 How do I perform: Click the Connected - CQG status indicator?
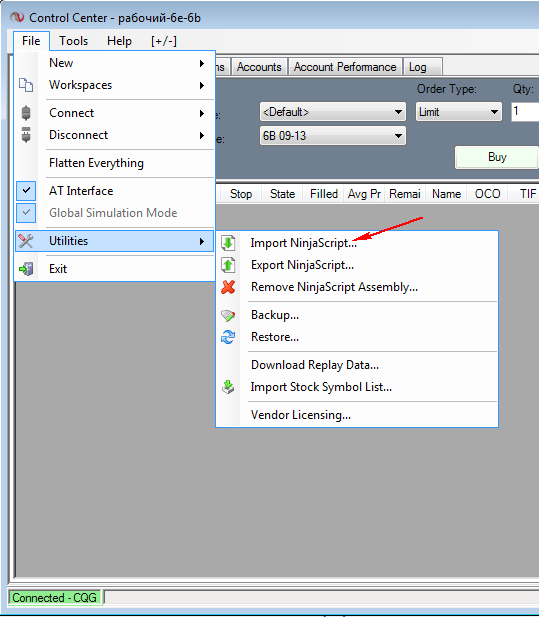click(55, 598)
